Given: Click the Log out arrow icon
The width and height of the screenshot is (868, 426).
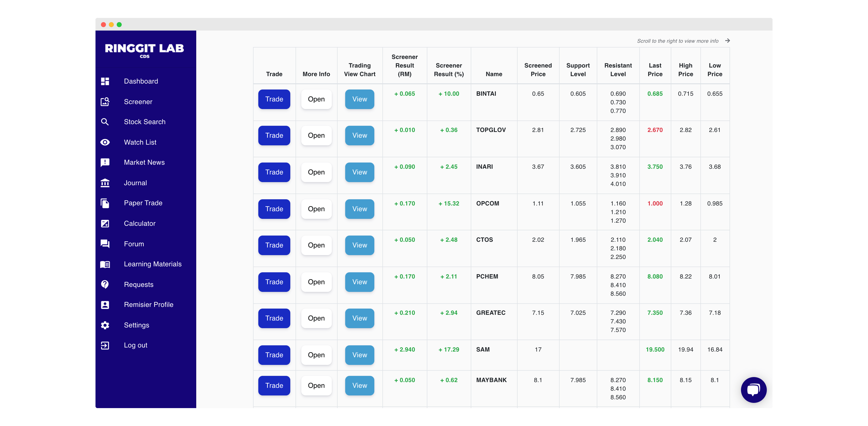Looking at the screenshot, I should (x=105, y=345).
